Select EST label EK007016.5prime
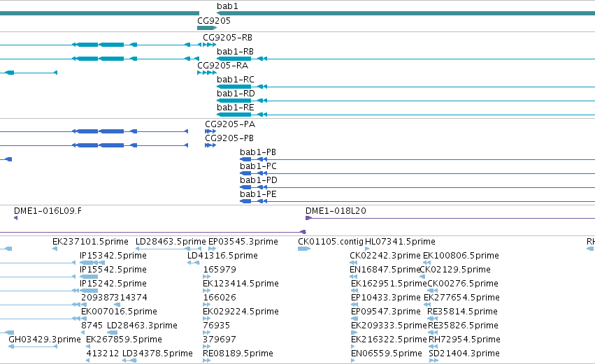The image size is (595, 364). [119, 312]
